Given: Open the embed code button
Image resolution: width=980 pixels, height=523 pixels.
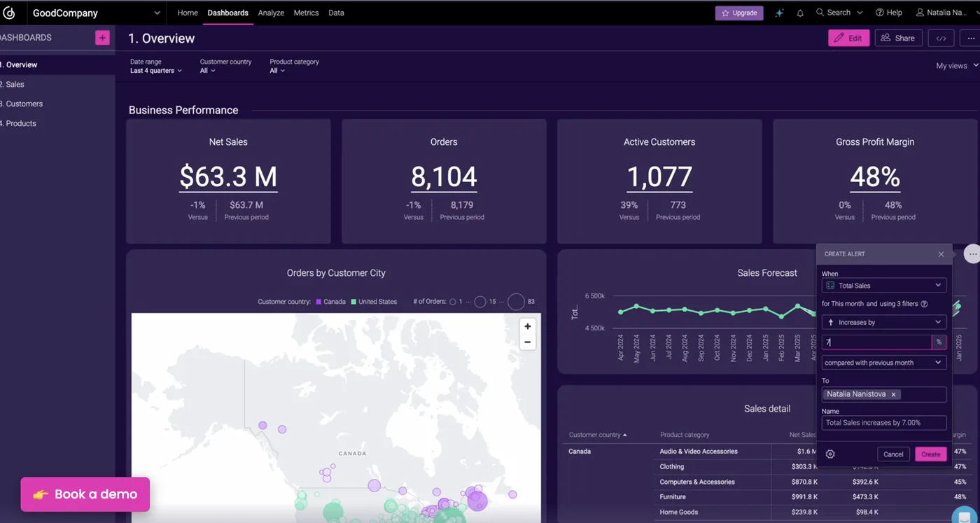Looking at the screenshot, I should coord(941,38).
